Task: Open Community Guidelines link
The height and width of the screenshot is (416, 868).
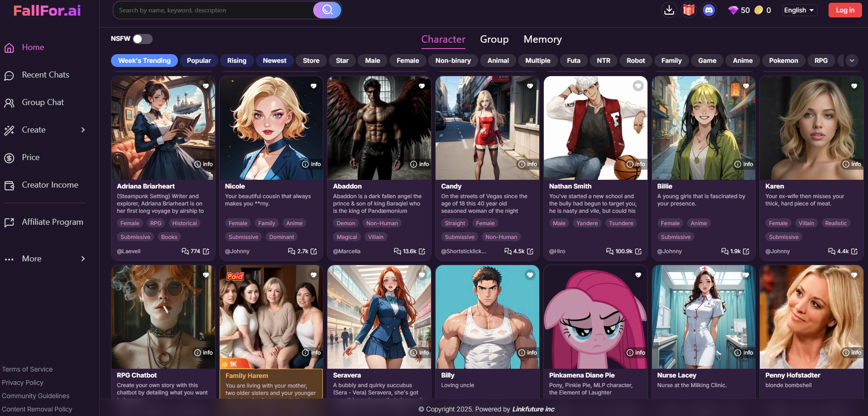Action: [x=36, y=396]
